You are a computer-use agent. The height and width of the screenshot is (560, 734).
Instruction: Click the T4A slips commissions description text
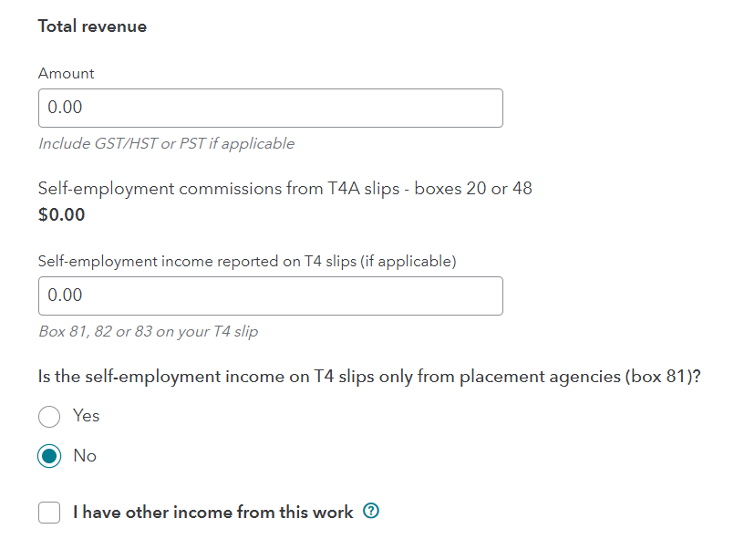pyautogui.click(x=285, y=189)
